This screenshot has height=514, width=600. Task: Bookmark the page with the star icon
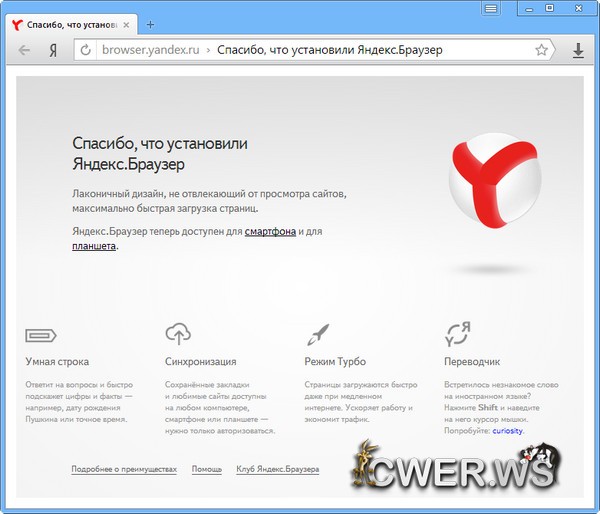[x=541, y=50]
